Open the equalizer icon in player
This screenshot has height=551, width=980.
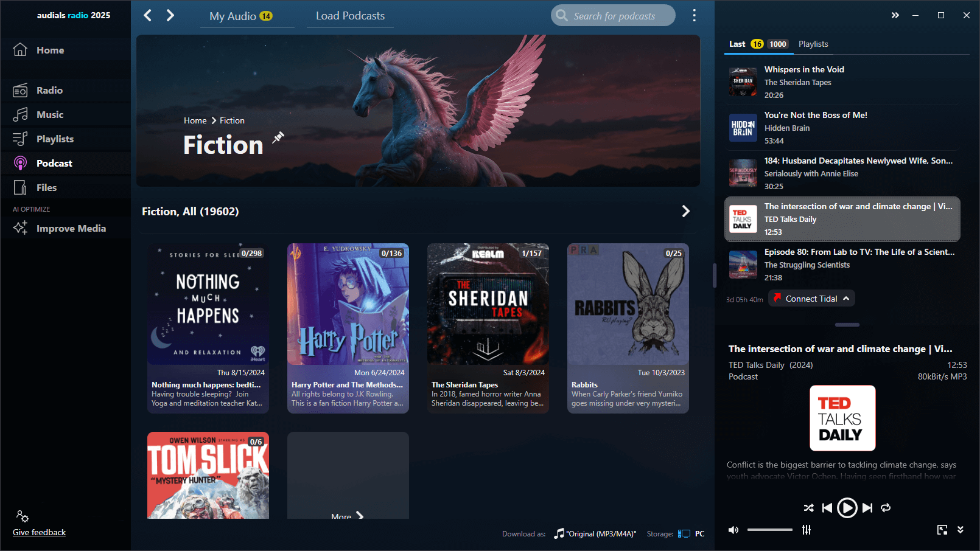pos(807,530)
